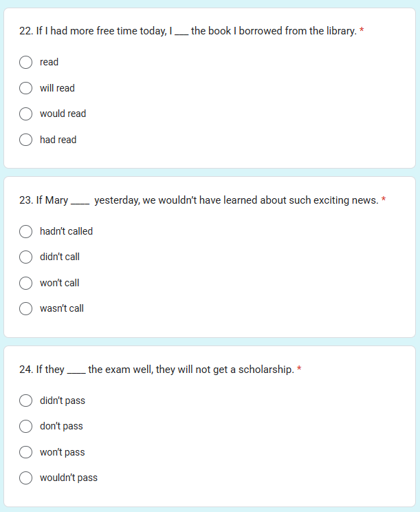Click the 'wouldn't pass' label text
The width and height of the screenshot is (420, 512).
click(69, 478)
